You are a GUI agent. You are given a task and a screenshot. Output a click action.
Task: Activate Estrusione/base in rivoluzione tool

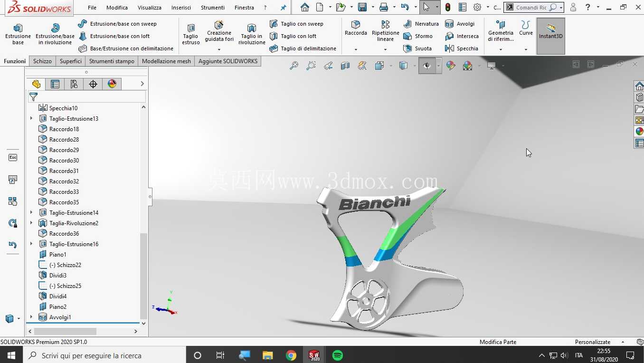click(55, 34)
